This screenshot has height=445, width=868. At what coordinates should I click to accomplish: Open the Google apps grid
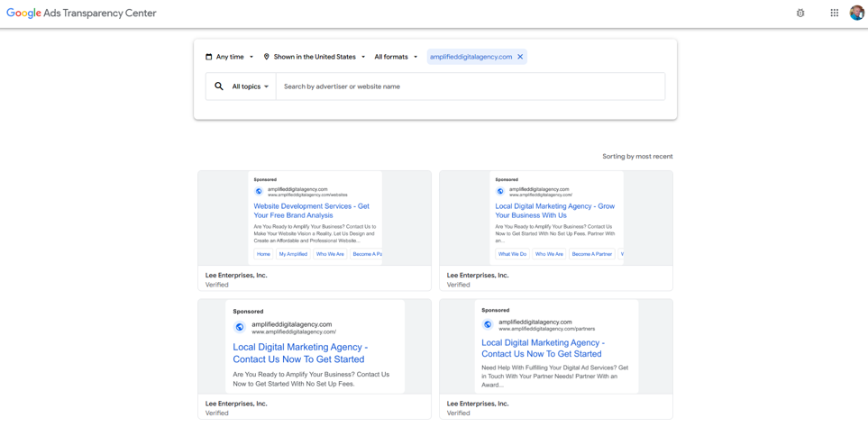point(834,14)
